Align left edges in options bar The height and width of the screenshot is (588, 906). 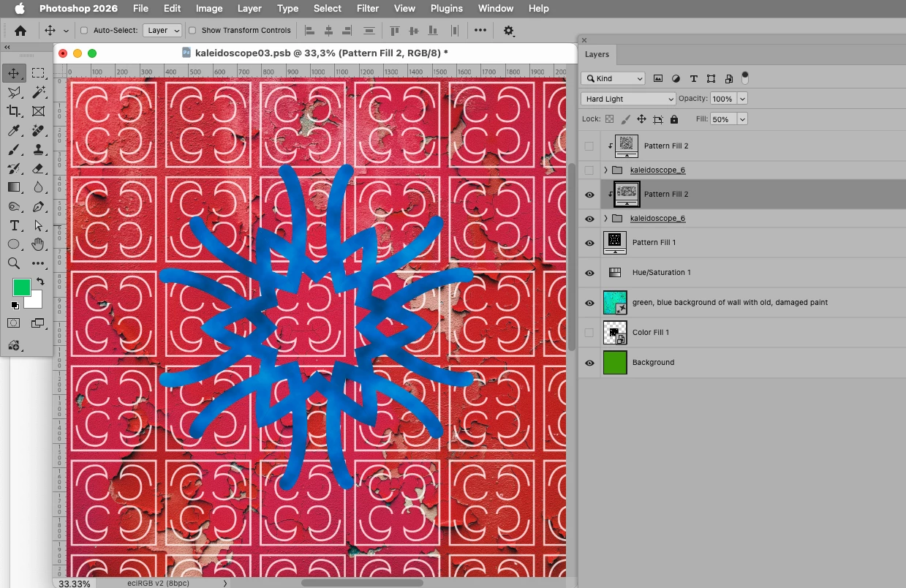coord(309,31)
